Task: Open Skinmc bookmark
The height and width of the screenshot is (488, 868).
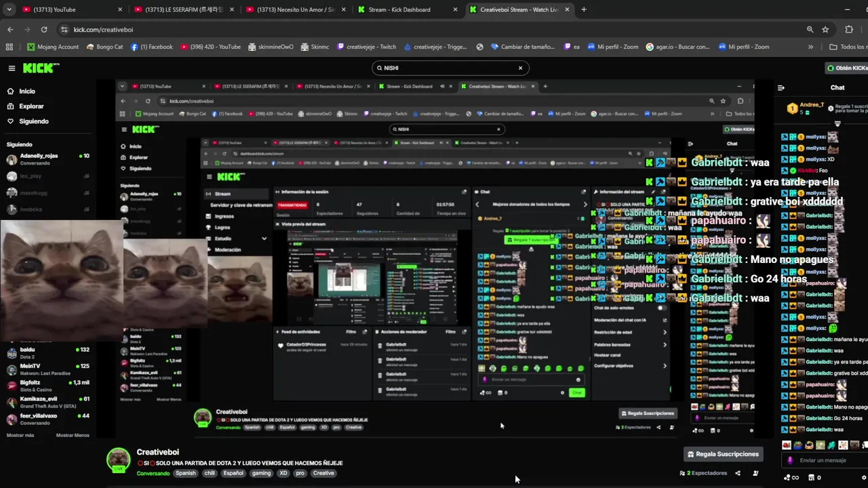Action: click(x=315, y=47)
